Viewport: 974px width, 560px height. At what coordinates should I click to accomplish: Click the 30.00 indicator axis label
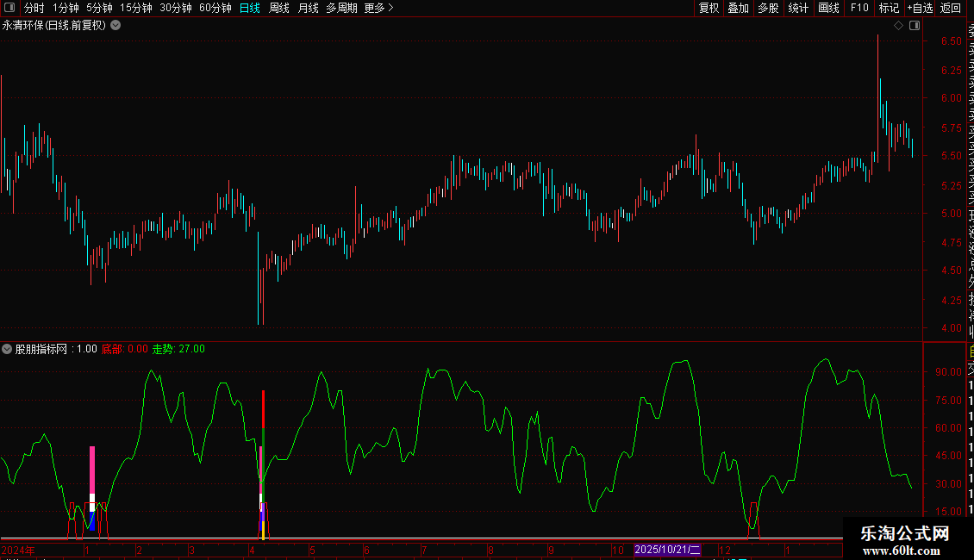point(948,483)
